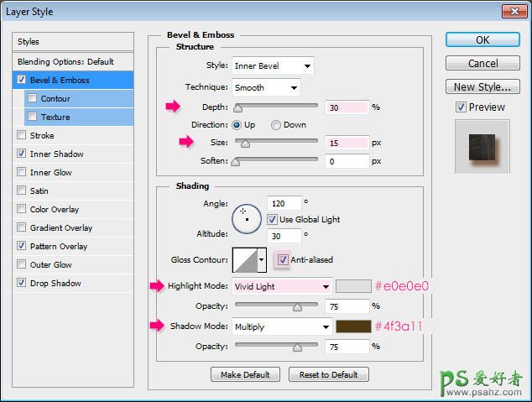The width and height of the screenshot is (532, 402).
Task: Click the Reset to Default button
Action: click(328, 374)
